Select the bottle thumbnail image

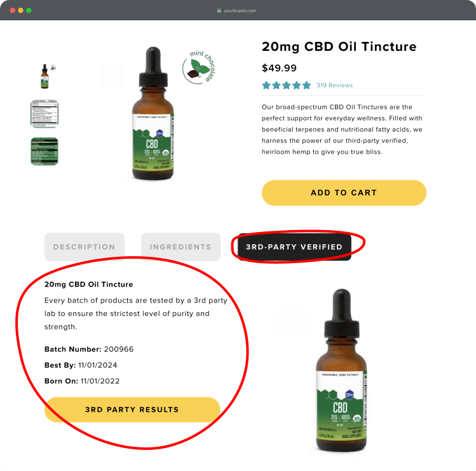point(45,76)
